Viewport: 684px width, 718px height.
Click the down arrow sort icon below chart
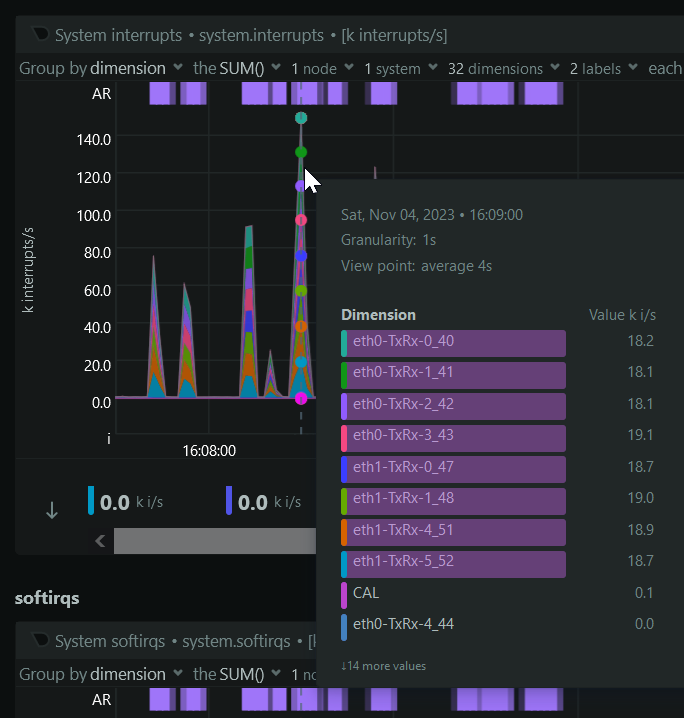(52, 510)
